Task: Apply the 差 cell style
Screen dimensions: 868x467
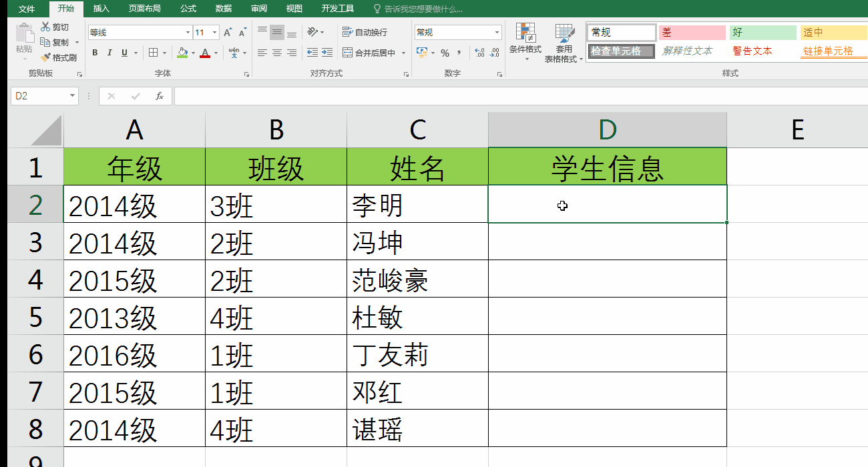Action: pyautogui.click(x=691, y=31)
